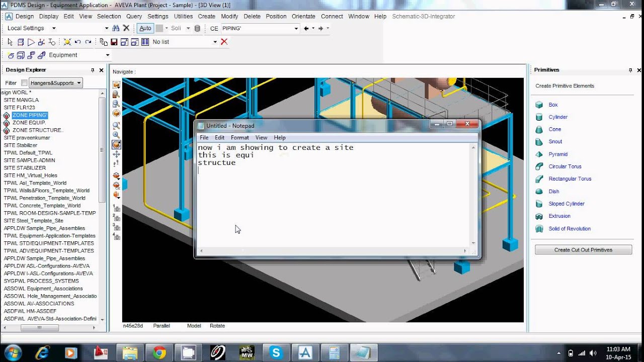The width and height of the screenshot is (644, 362).
Task: Open Notepad's Format menu
Action: point(240,137)
